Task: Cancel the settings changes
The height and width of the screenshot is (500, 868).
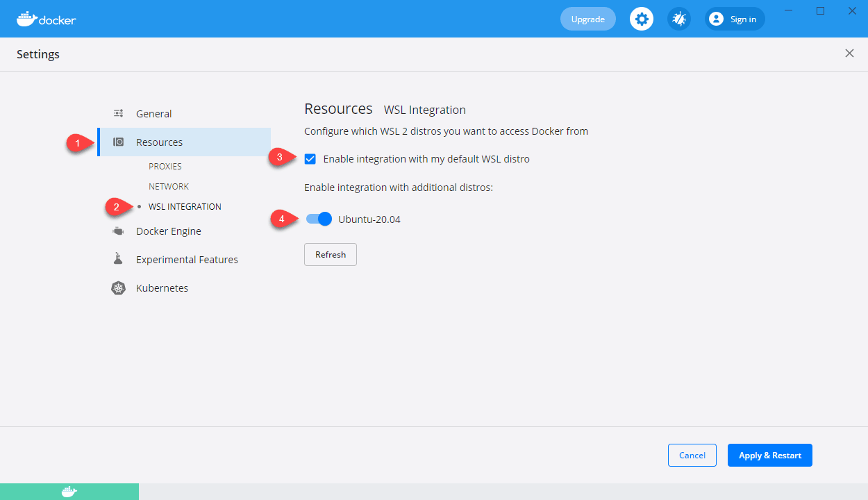Action: [x=692, y=456]
